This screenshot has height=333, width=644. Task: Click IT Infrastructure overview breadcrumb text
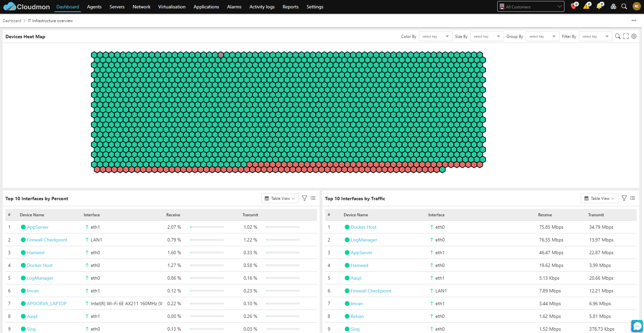click(50, 21)
